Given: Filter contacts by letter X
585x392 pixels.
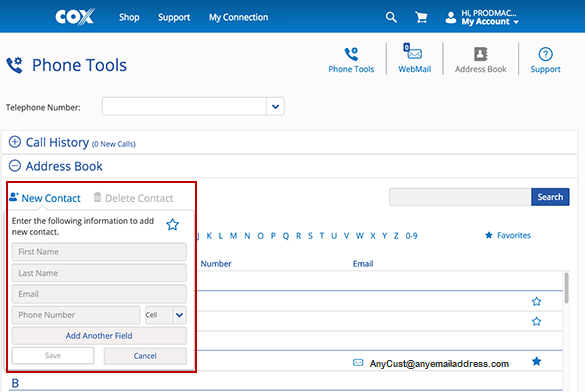Looking at the screenshot, I should coord(373,236).
